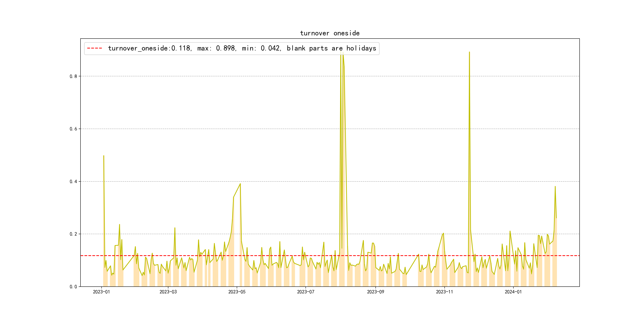Click the chart title 'turnover oneside'
This screenshot has width=644, height=322.
pos(330,33)
